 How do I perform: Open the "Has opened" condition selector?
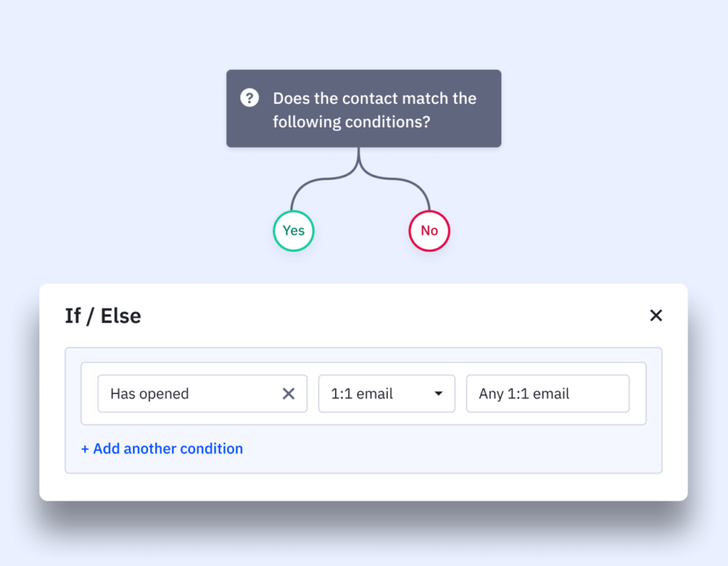point(190,394)
